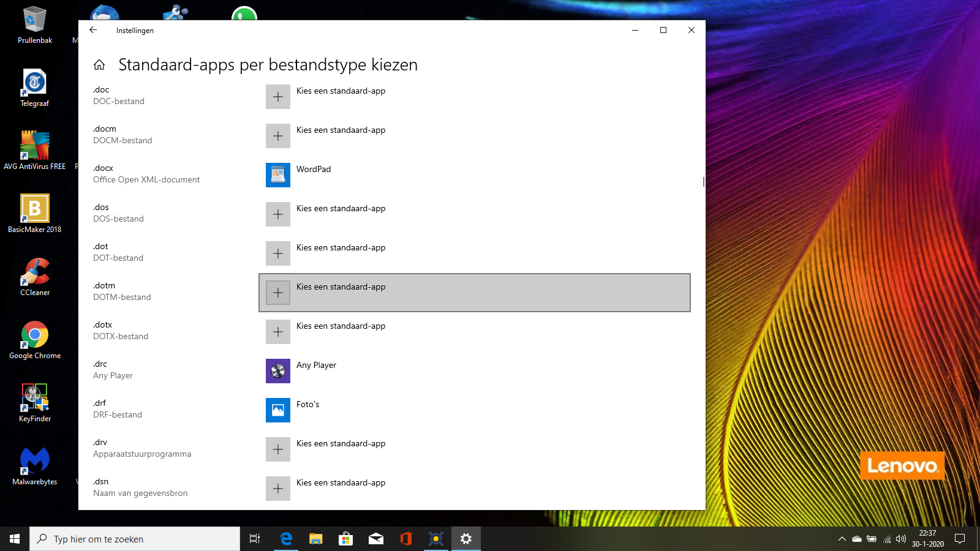Image resolution: width=980 pixels, height=551 pixels.
Task: Click the Settings window scrollbar thumb
Action: (703, 182)
